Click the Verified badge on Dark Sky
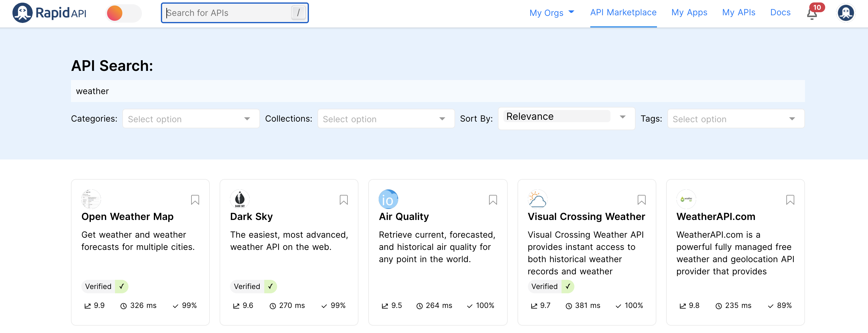The image size is (868, 333). coord(253,287)
